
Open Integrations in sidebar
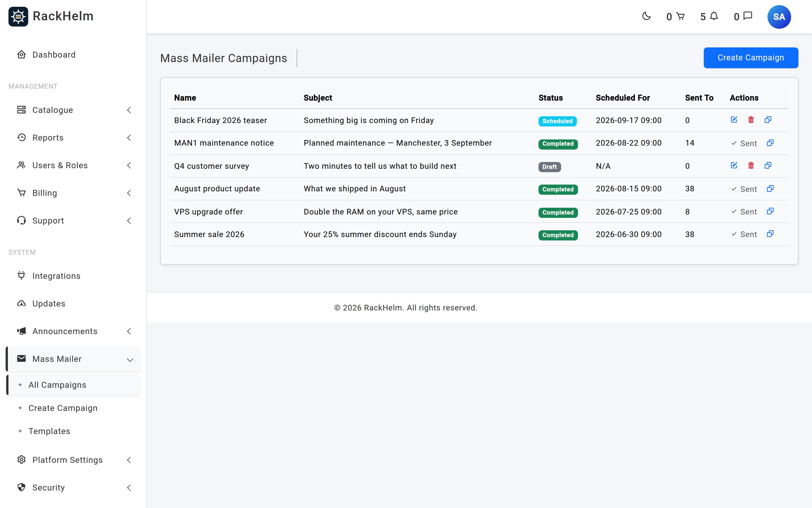click(73, 276)
